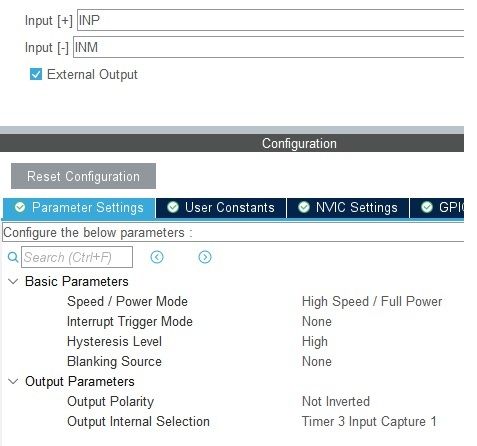This screenshot has width=477, height=446.
Task: Select the Speed / Power Mode value
Action: coord(372,302)
